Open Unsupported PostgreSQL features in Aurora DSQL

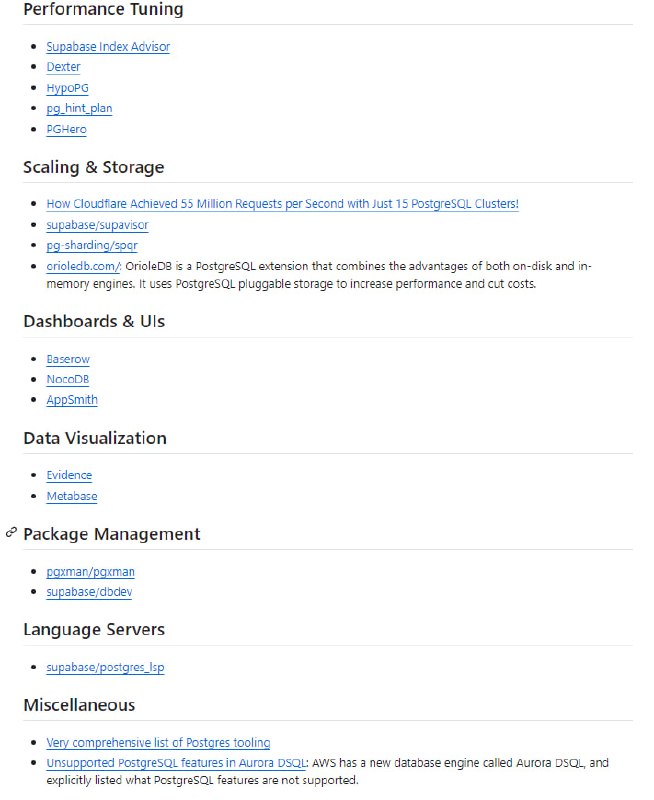tap(176, 763)
